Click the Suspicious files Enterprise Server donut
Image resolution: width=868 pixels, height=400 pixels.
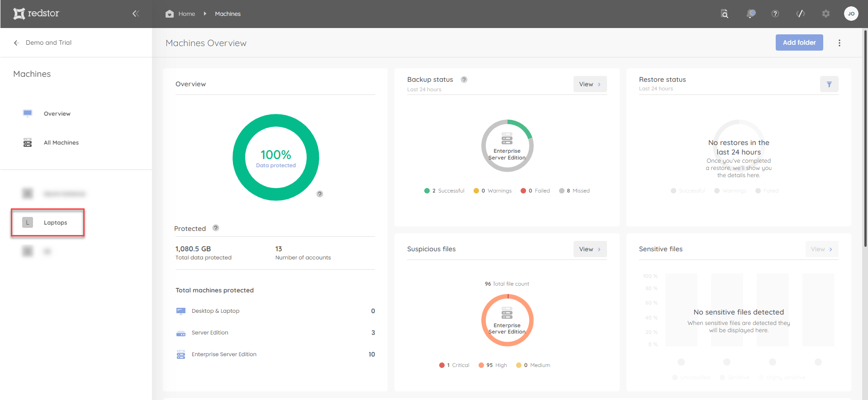507,320
